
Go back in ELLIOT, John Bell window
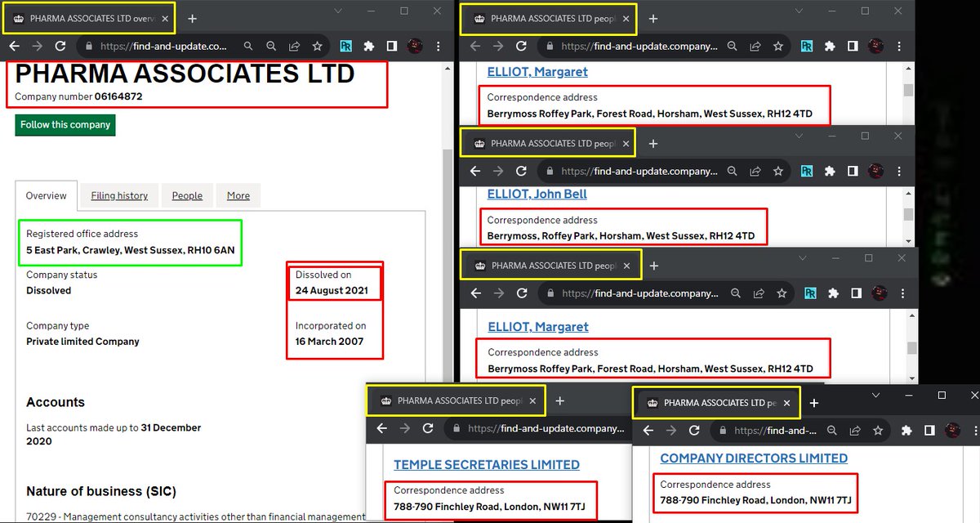tap(475, 171)
